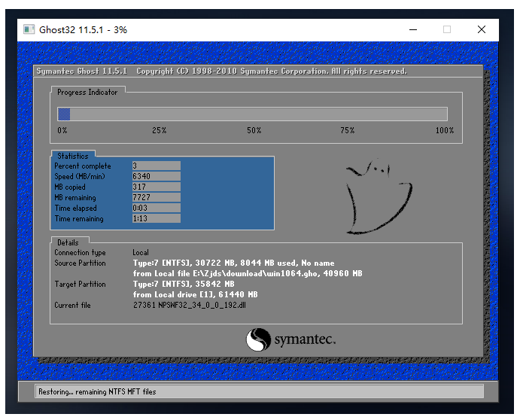
Task: Select the Percent complete value field
Action: click(x=156, y=166)
